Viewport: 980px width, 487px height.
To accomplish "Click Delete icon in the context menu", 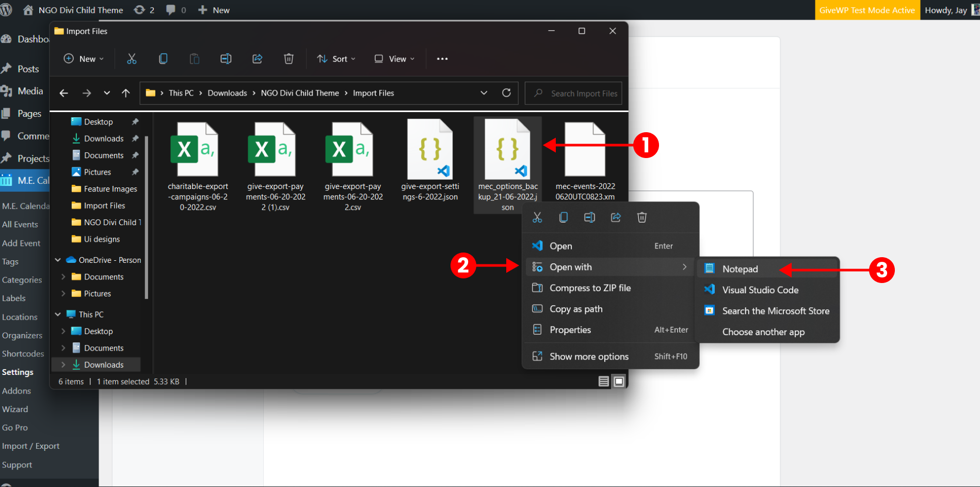I will pos(642,217).
